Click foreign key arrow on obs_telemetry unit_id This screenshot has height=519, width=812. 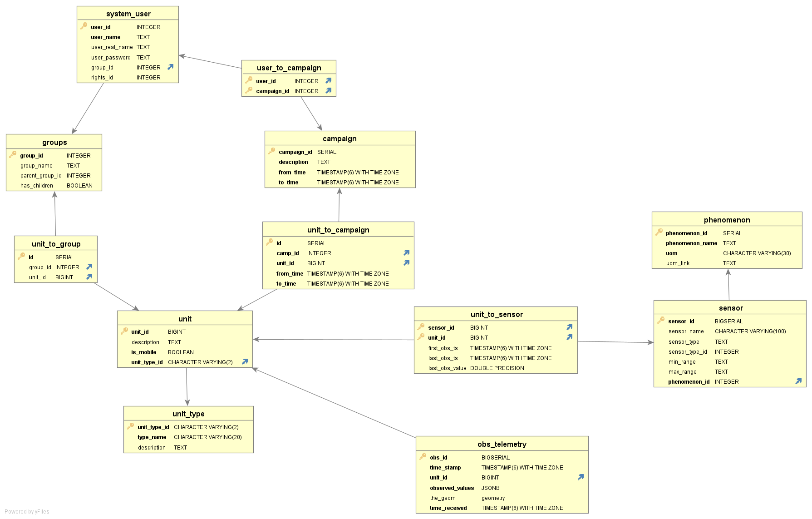(x=581, y=477)
